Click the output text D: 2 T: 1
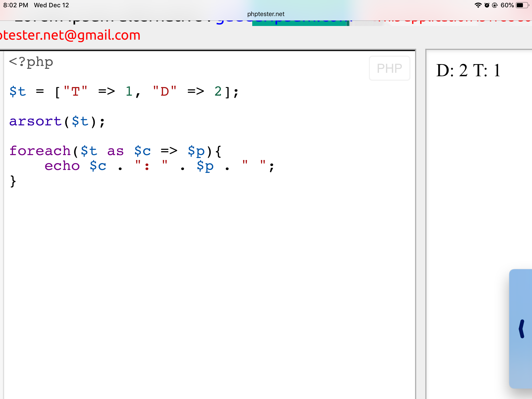Viewport: 532px width, 399px height. 468,70
